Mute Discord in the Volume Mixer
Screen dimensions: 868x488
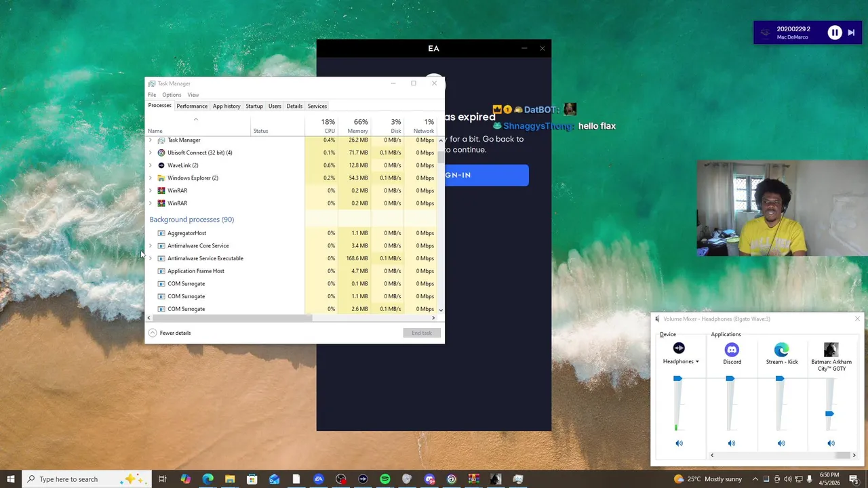tap(732, 443)
